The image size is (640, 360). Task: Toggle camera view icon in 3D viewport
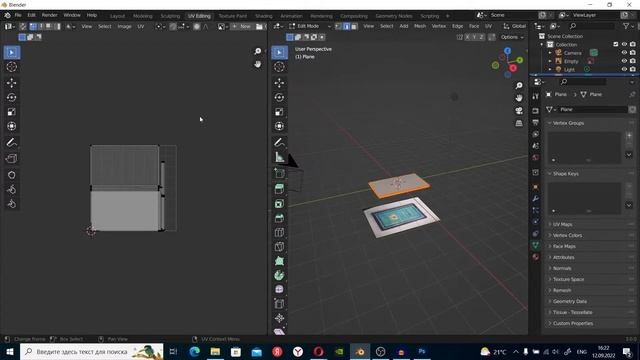pyautogui.click(x=519, y=111)
